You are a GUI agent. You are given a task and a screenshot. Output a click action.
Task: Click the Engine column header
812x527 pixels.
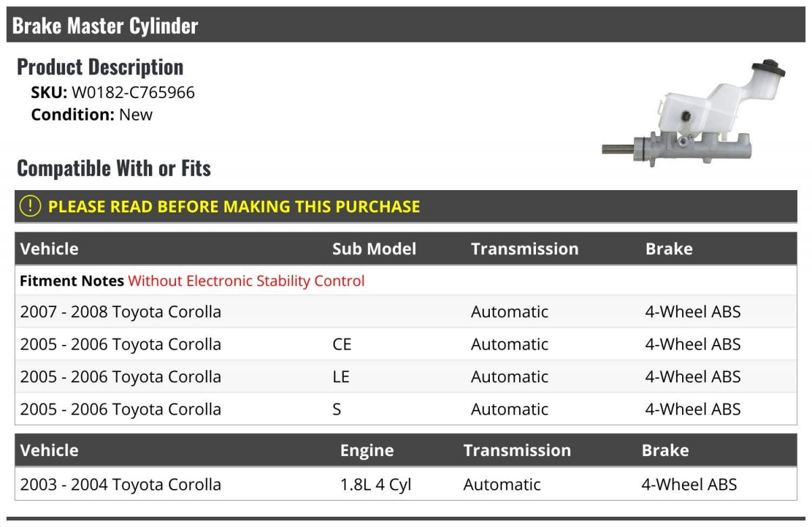tap(367, 451)
